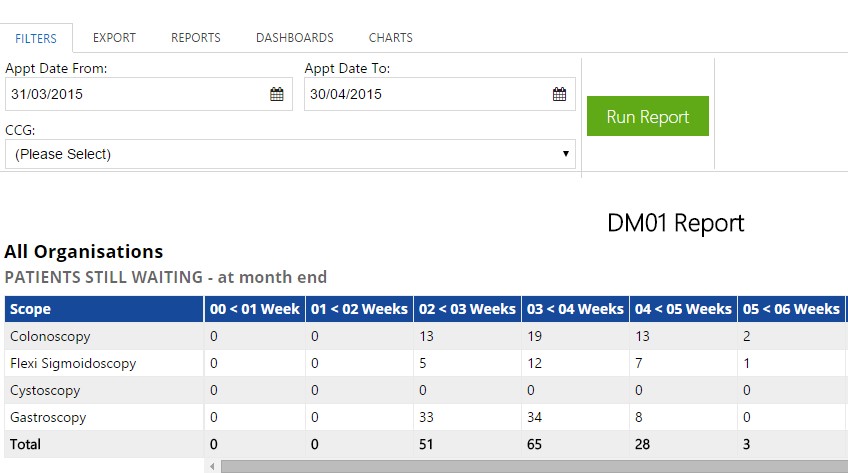Click Flexi Sigmoidoscopy value 12

pos(534,363)
